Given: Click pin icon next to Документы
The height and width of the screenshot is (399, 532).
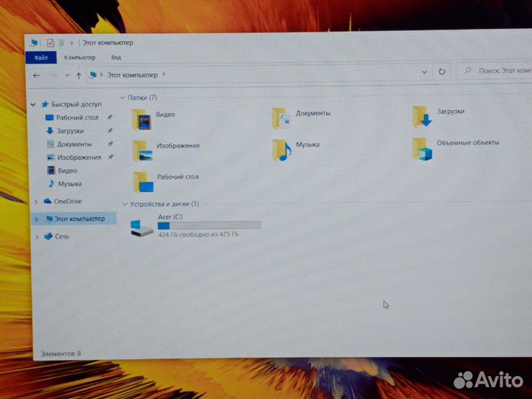Looking at the screenshot, I should click(x=110, y=143).
